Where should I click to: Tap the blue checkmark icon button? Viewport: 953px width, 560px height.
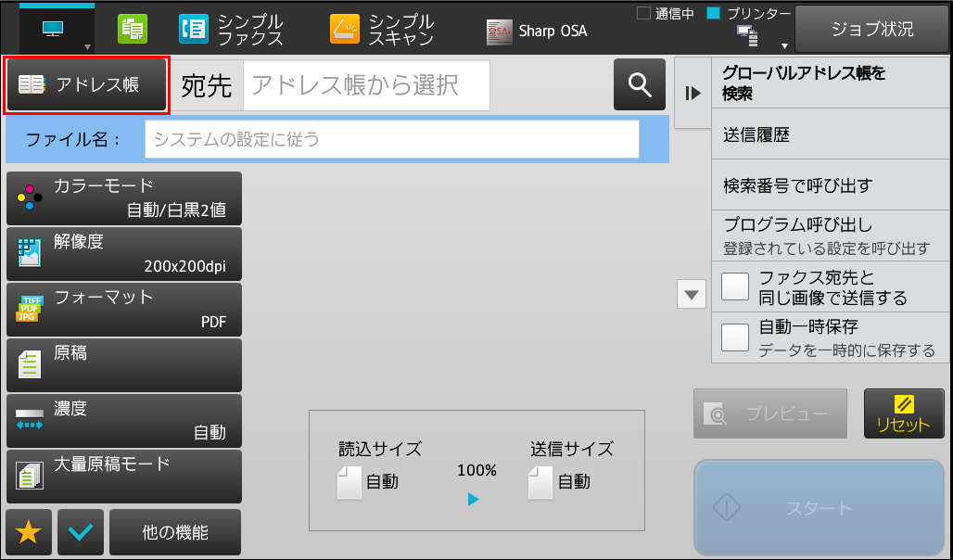[x=81, y=532]
